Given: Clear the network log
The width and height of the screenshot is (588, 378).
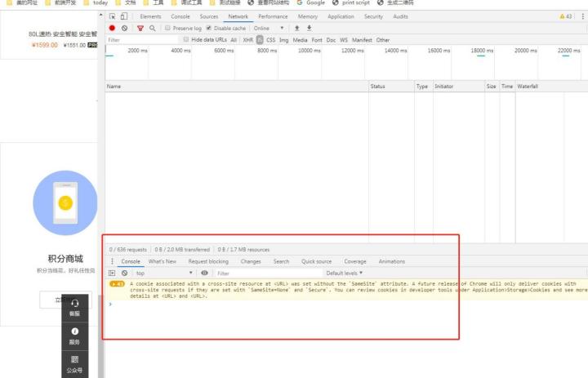Looking at the screenshot, I should (x=124, y=28).
